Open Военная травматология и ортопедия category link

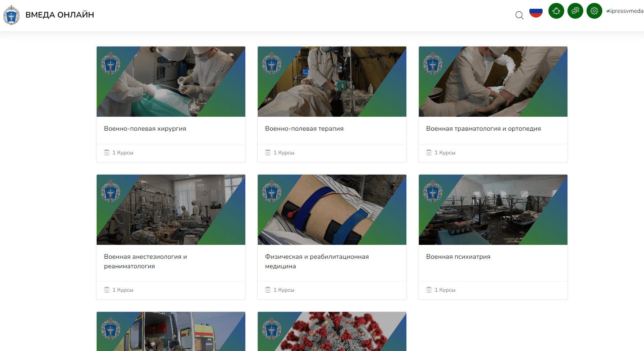point(483,128)
